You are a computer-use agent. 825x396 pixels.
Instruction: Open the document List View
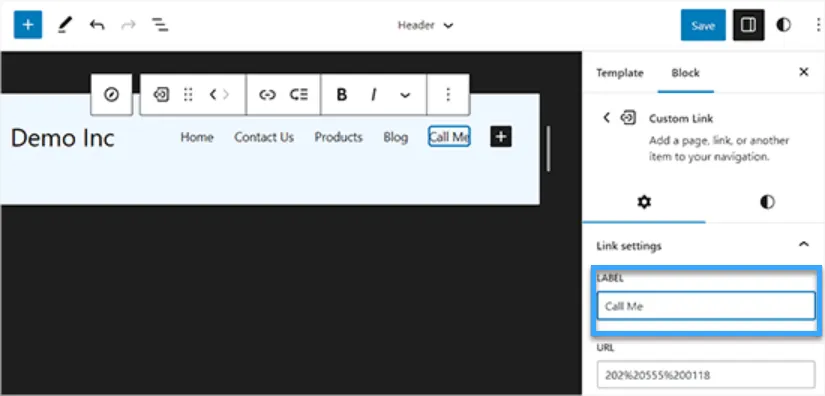(160, 25)
